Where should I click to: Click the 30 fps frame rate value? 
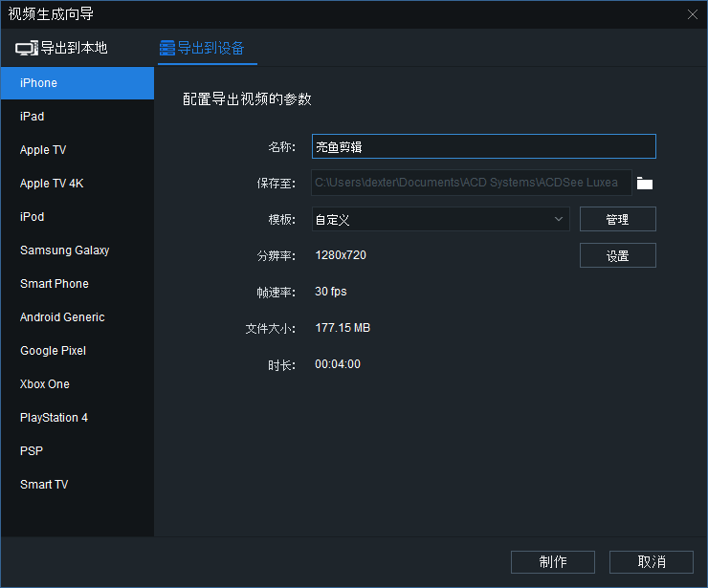[330, 292]
